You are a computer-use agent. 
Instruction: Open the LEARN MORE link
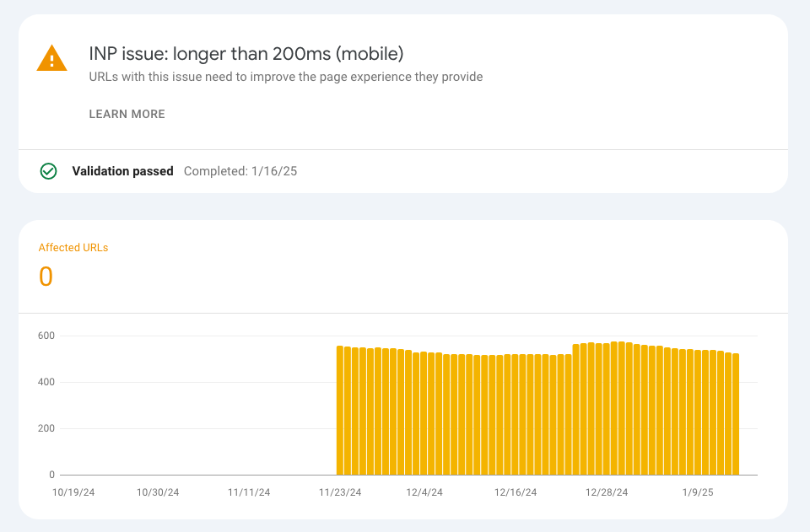click(127, 114)
